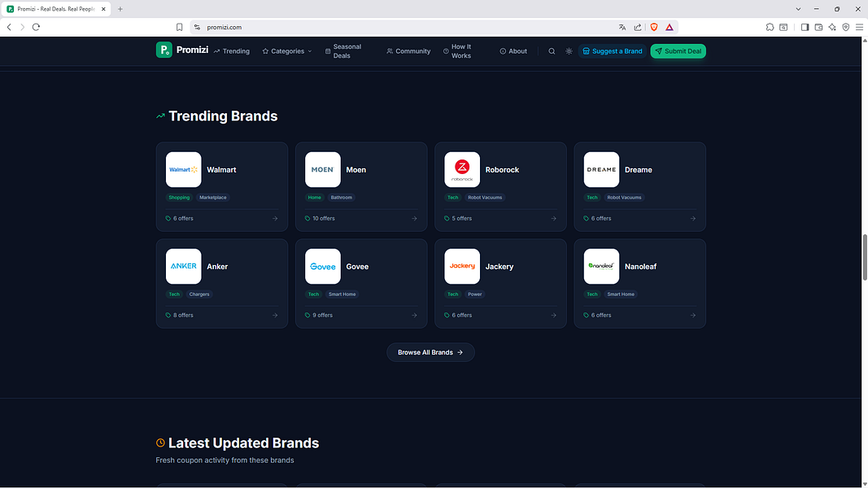Click the browser back arrow
Image resolution: width=868 pixels, height=488 pixels.
point(9,27)
